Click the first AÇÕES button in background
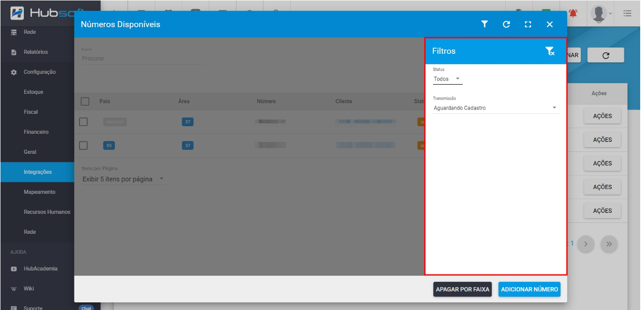644x310 pixels. pyautogui.click(x=603, y=116)
